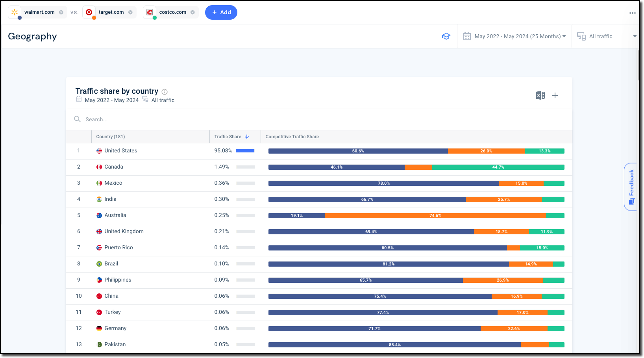Remove walmart.com from the comparison

[x=61, y=12]
